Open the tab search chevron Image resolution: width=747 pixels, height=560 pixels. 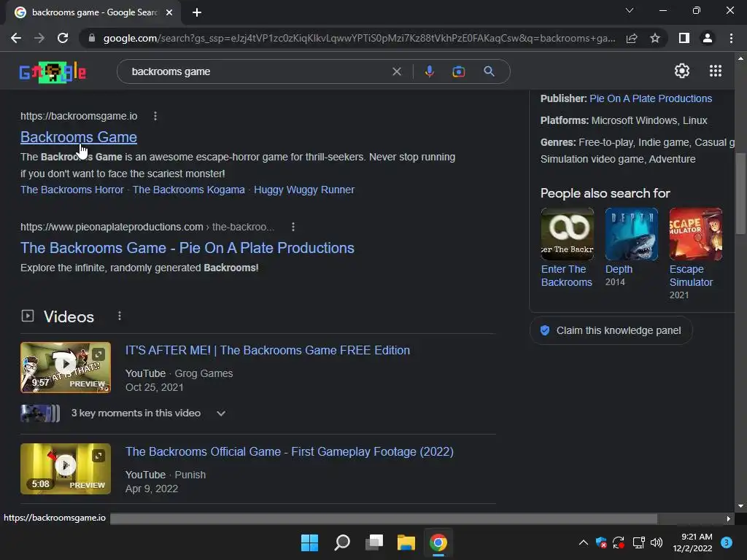coord(630,10)
